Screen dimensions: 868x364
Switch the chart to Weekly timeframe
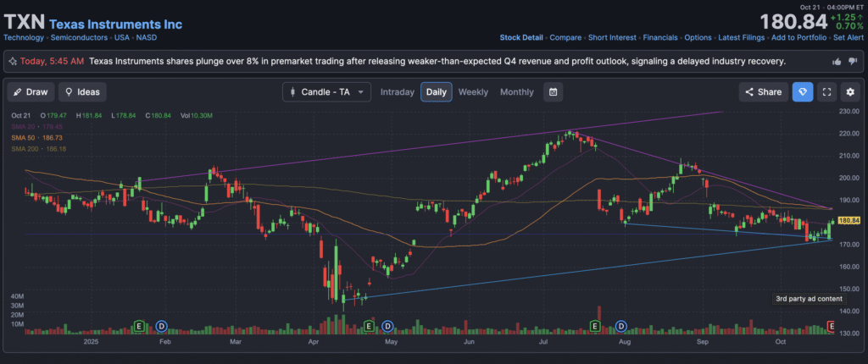473,91
